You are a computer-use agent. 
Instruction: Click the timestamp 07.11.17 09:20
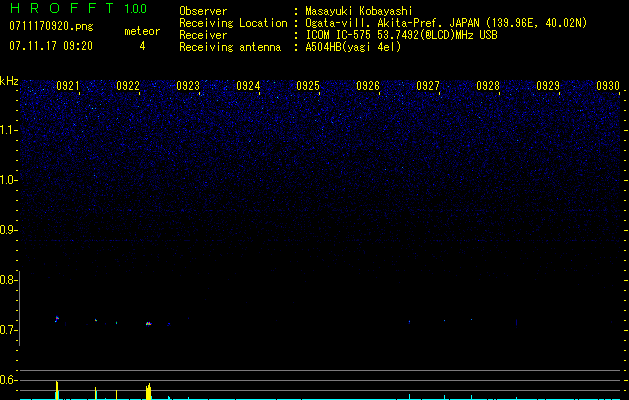[x=51, y=46]
